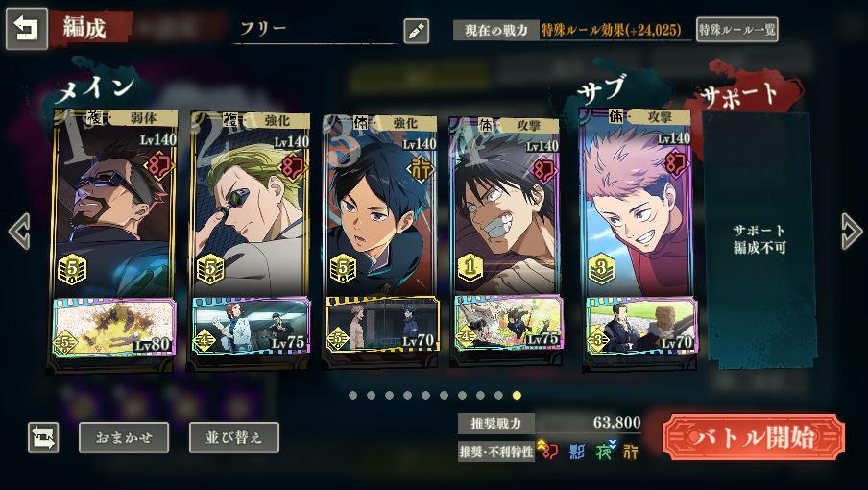Go to next formation with right arrow
Screen dimensions: 868x490
pyautogui.click(x=851, y=232)
